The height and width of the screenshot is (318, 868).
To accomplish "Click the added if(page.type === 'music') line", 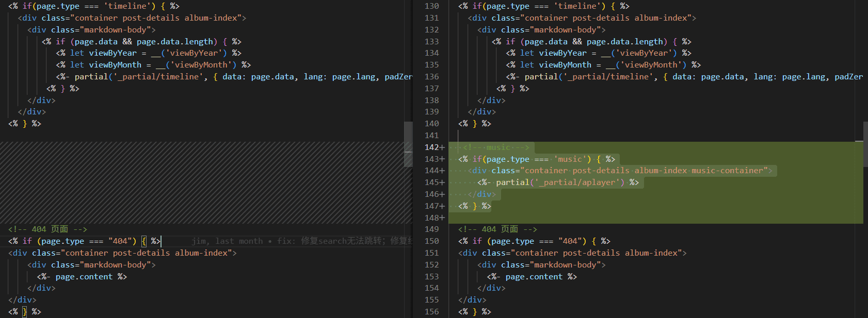I will coord(537,159).
